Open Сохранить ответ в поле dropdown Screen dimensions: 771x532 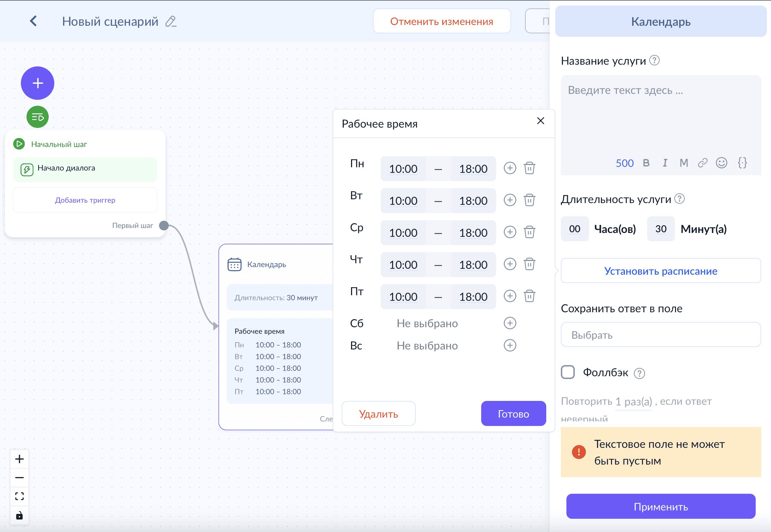click(661, 334)
